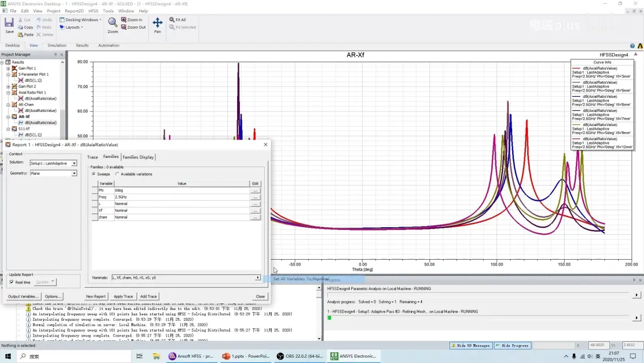The height and width of the screenshot is (363, 644).
Task: Switch to Families Display tab
Action: click(x=138, y=157)
